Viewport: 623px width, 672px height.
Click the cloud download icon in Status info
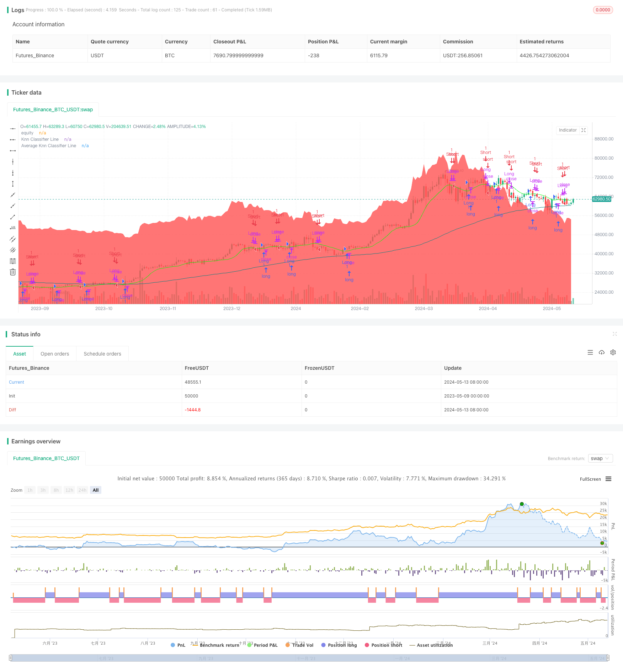[602, 352]
